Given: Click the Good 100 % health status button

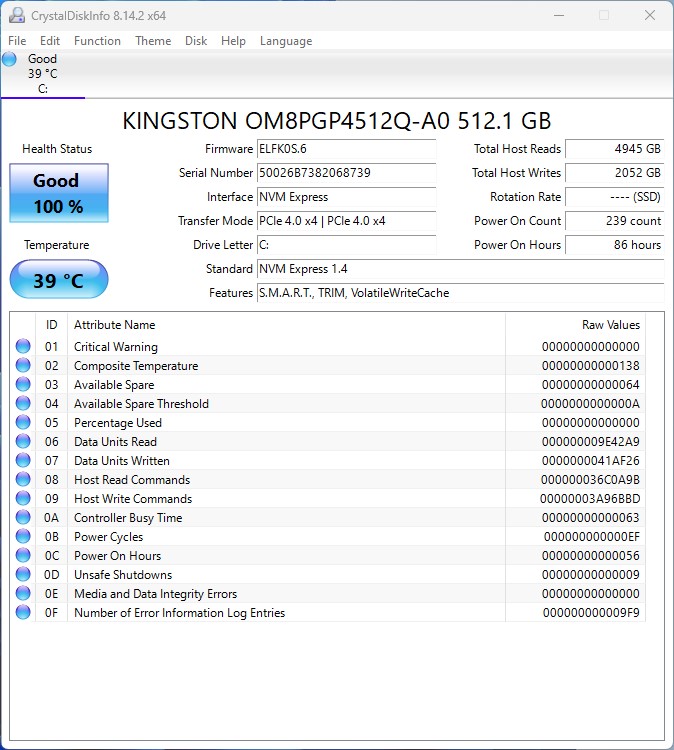Looking at the screenshot, I should (x=59, y=193).
